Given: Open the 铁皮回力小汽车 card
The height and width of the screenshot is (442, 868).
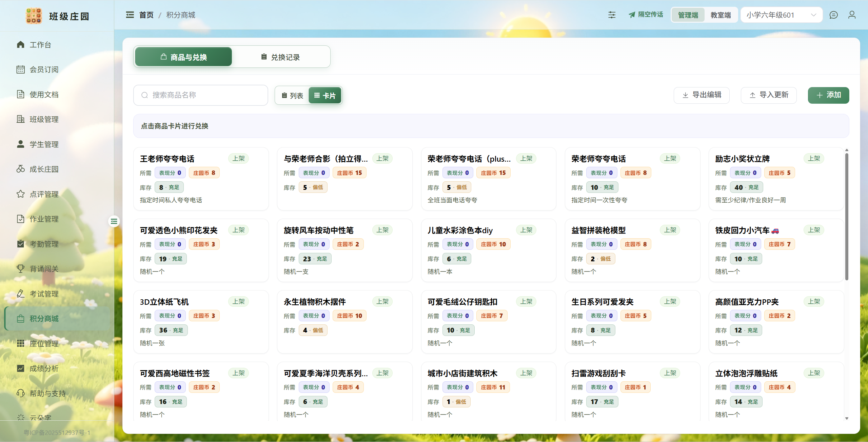Looking at the screenshot, I should [x=776, y=250].
